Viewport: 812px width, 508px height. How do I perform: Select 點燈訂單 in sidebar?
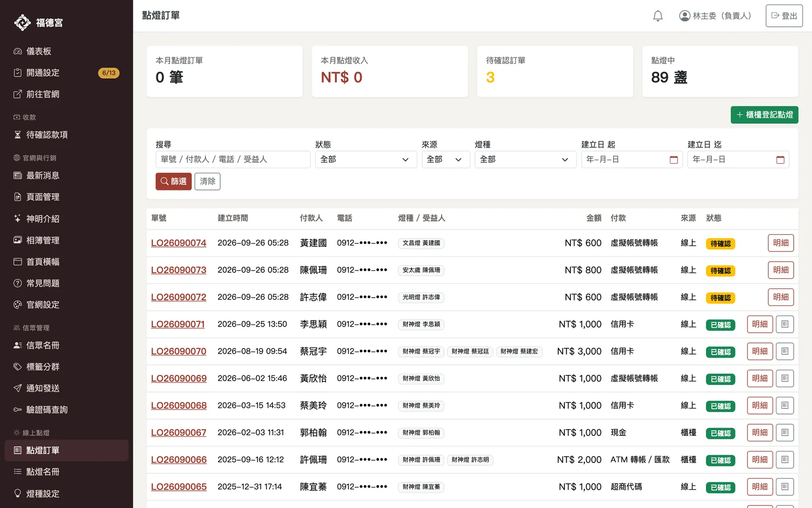[x=66, y=450]
